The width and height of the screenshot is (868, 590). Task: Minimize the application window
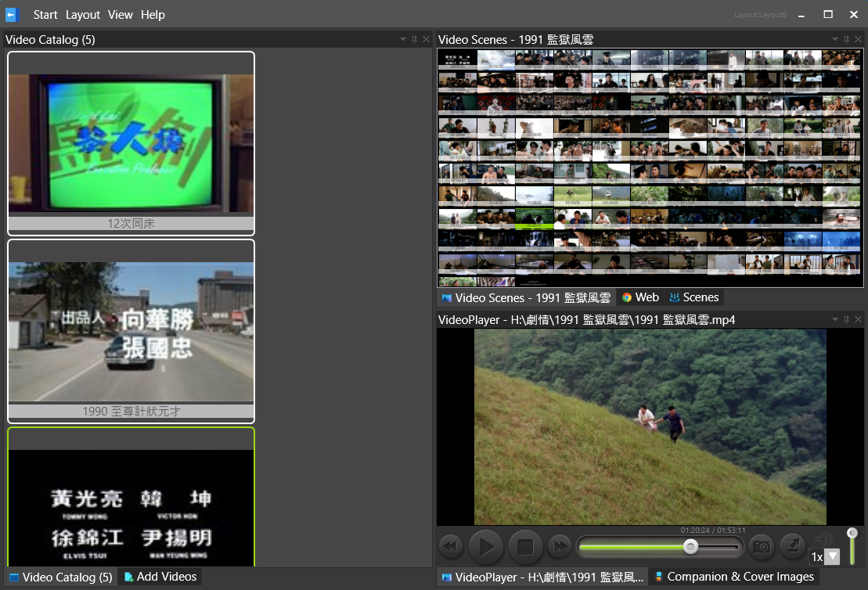[x=801, y=15]
